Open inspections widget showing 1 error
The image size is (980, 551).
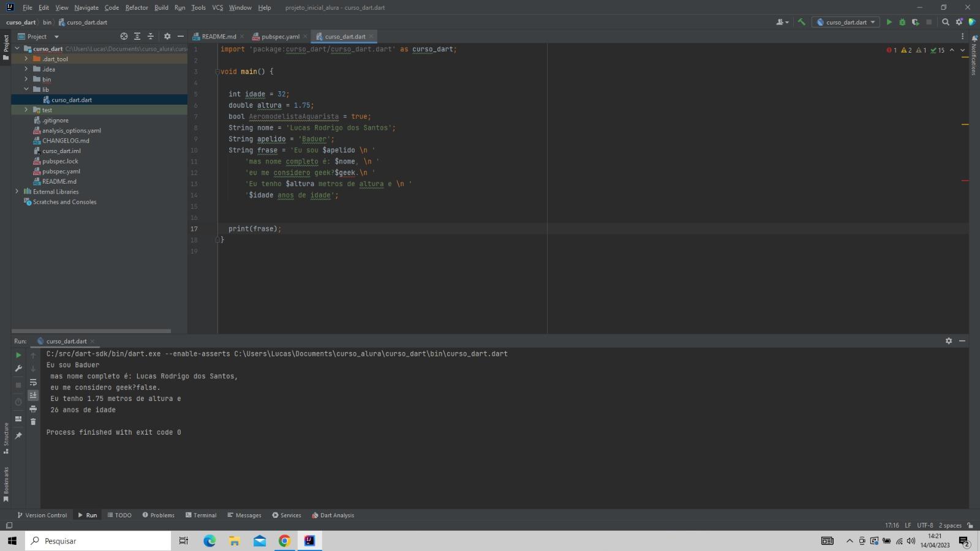point(916,50)
